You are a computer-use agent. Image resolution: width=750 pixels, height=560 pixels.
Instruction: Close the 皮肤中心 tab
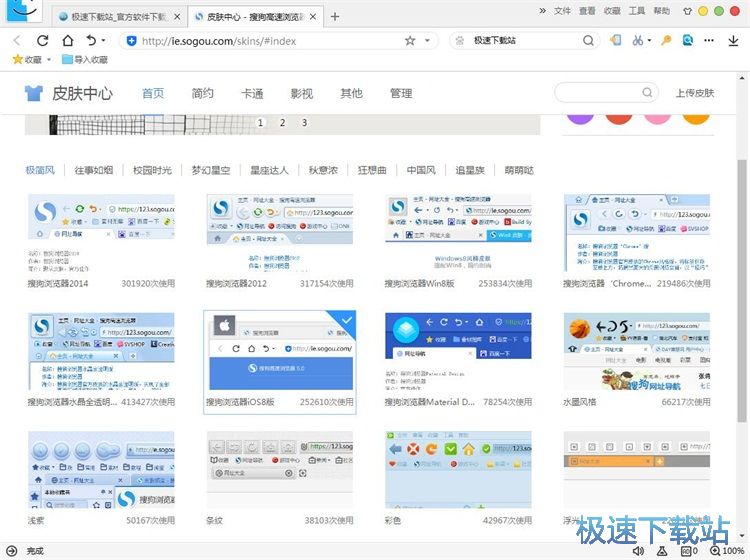tap(313, 17)
